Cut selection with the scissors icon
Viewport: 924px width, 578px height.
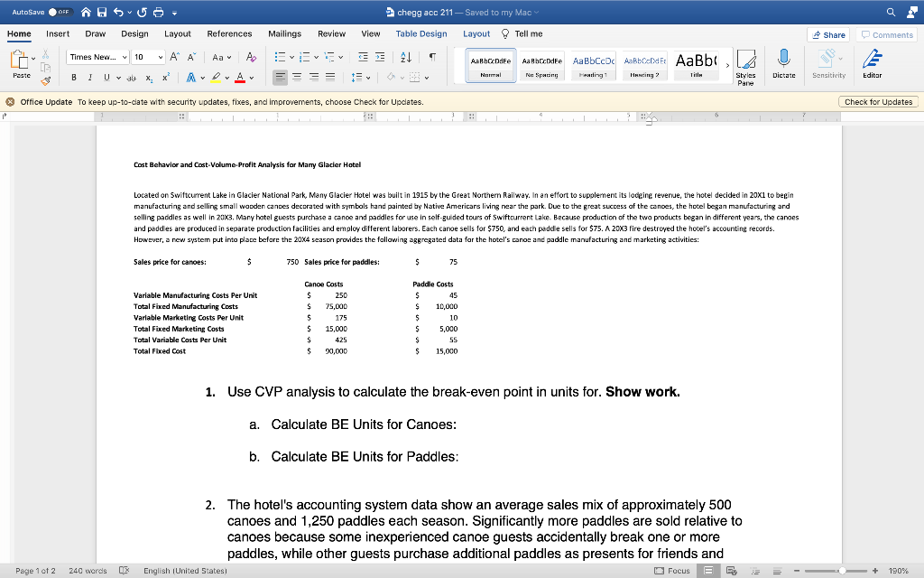[45, 55]
